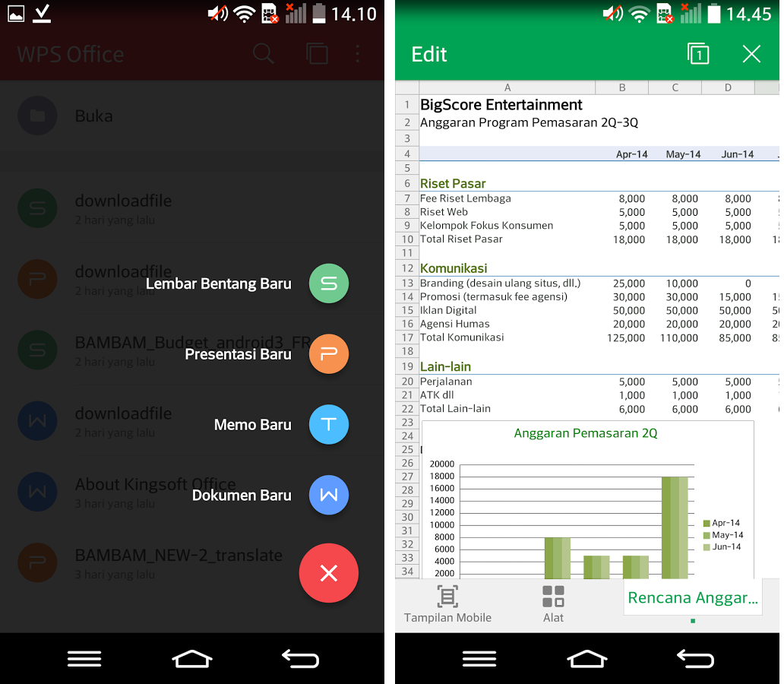Create a memo with the Memo Baru icon

pos(329,425)
